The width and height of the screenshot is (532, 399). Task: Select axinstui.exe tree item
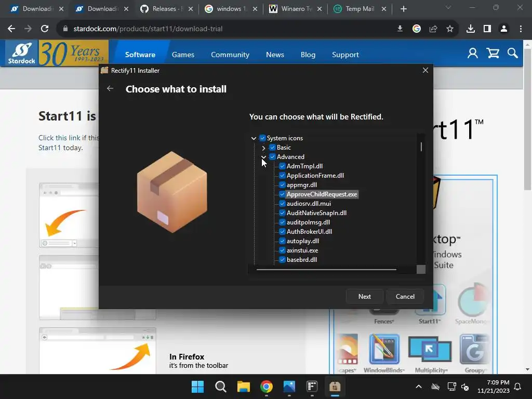pyautogui.click(x=302, y=250)
